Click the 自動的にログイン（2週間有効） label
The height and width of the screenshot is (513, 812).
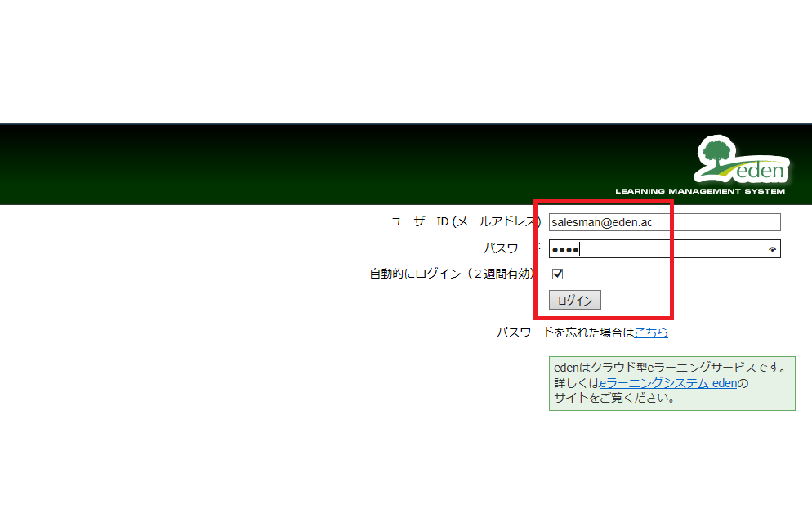click(452, 274)
